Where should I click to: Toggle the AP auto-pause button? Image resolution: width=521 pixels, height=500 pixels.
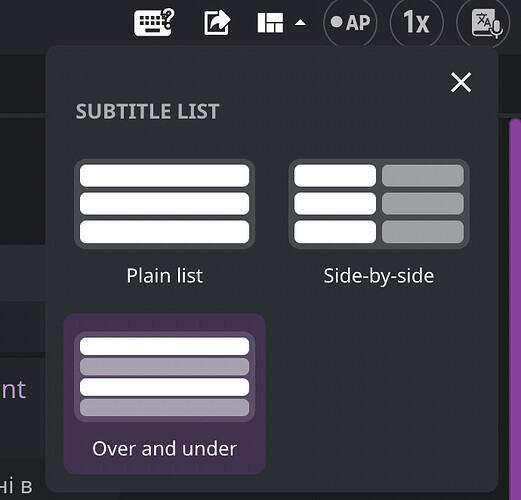click(350, 22)
